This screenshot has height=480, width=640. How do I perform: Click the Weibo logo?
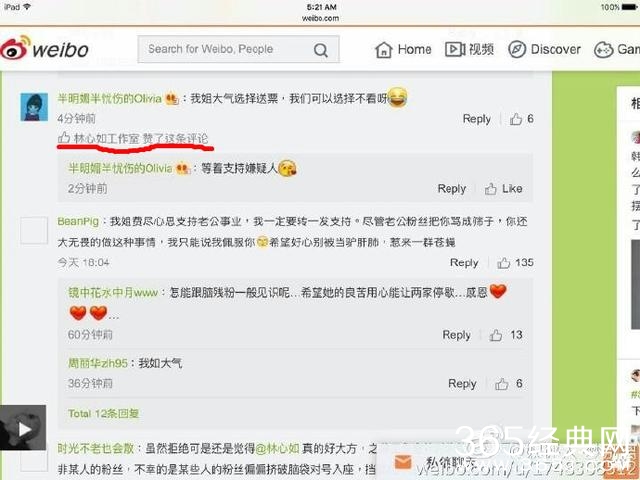pos(44,49)
